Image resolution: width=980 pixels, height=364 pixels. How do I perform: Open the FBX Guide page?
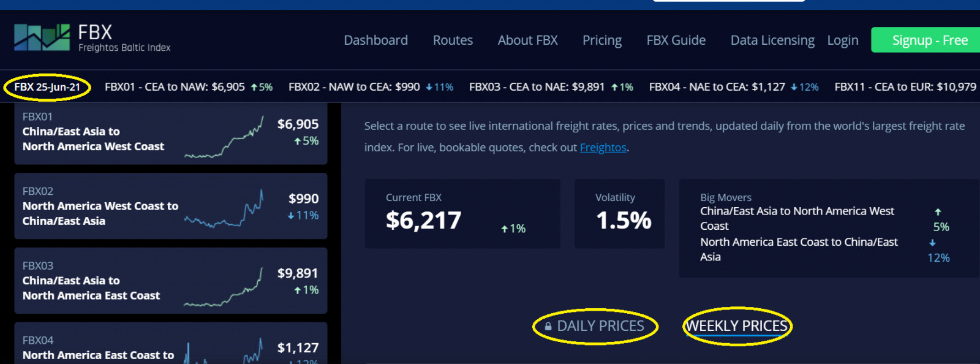676,40
